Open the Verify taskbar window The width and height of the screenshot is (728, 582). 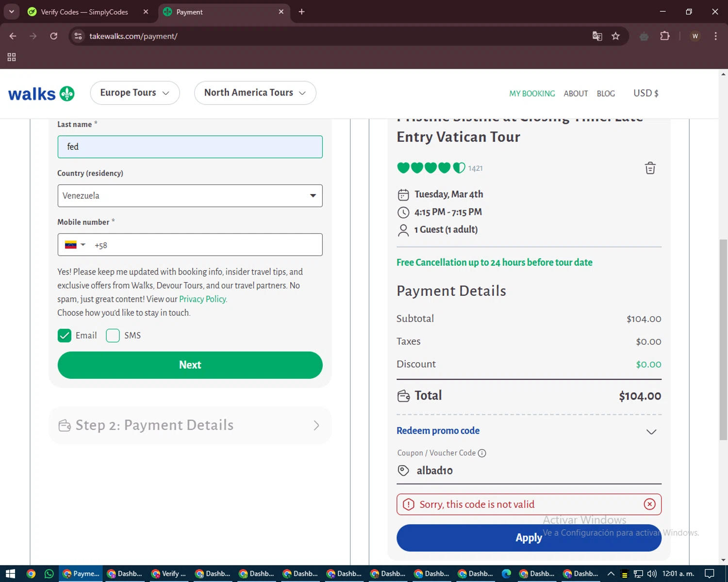click(168, 574)
